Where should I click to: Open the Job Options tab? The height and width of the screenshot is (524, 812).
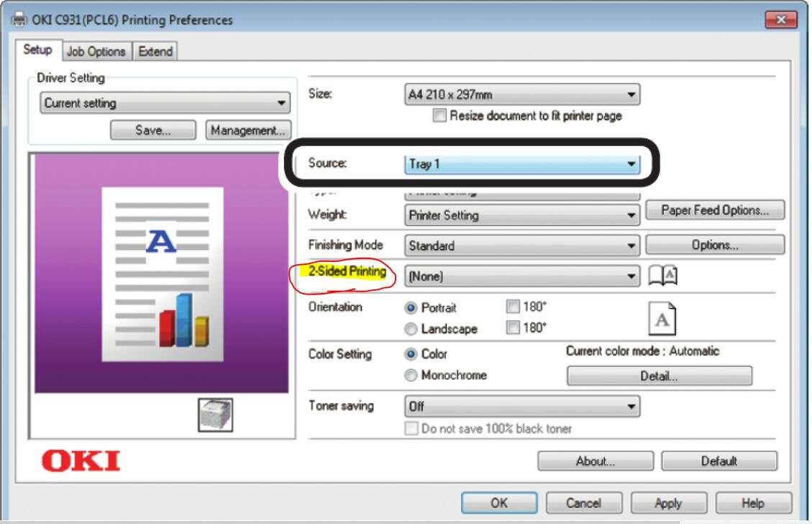96,51
